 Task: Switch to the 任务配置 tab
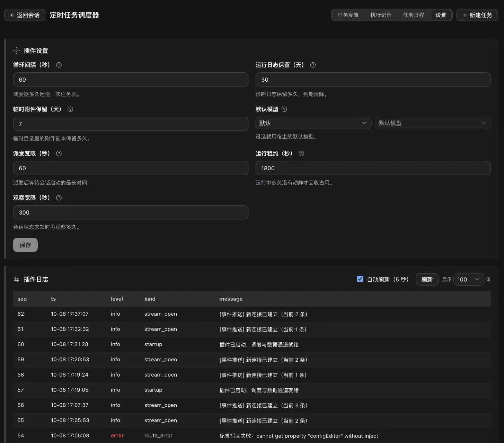pos(348,15)
